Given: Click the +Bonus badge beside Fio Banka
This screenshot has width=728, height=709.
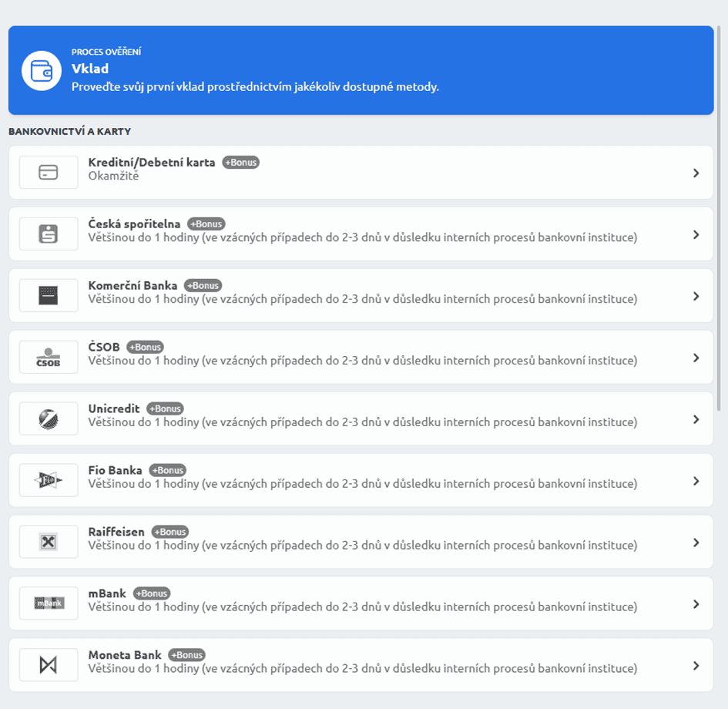Looking at the screenshot, I should (x=168, y=470).
